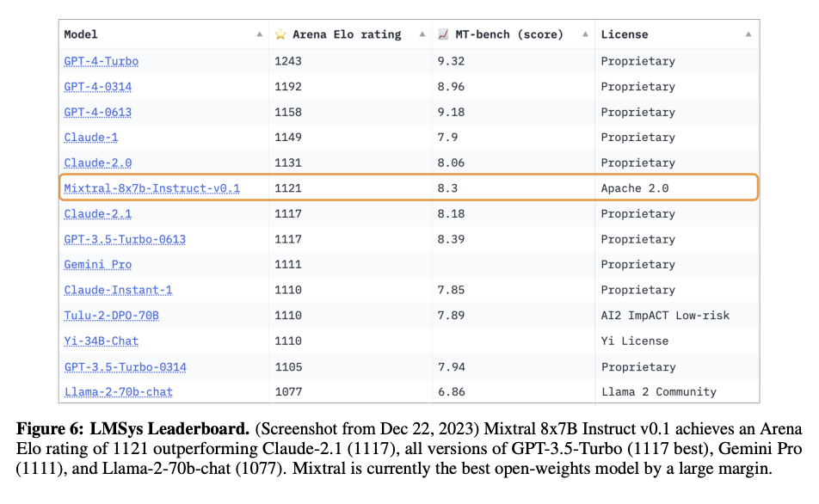The height and width of the screenshot is (504, 819).
Task: Follow the Yi-34B-Chat link
Action: pyautogui.click(x=102, y=341)
